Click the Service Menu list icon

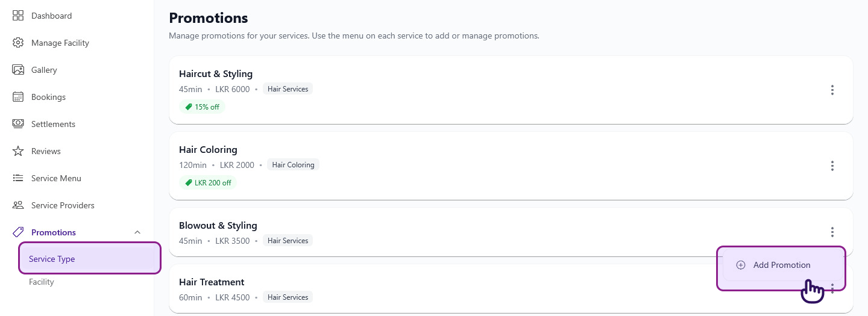tap(18, 178)
